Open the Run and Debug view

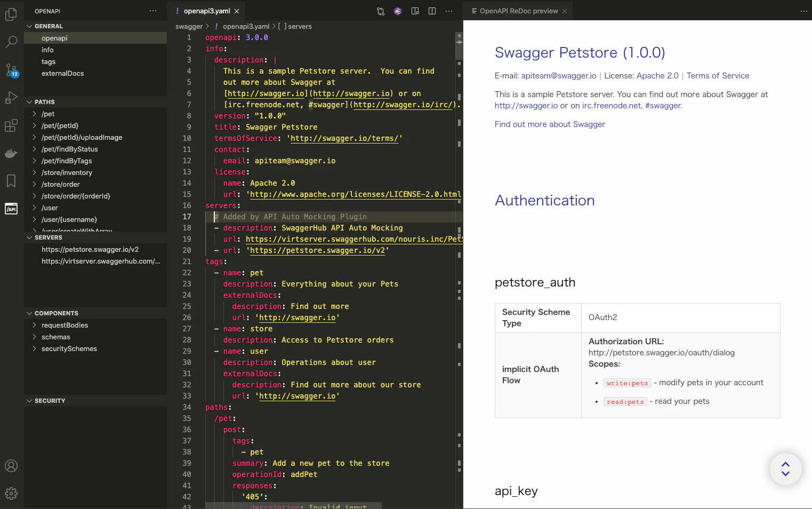pos(11,98)
